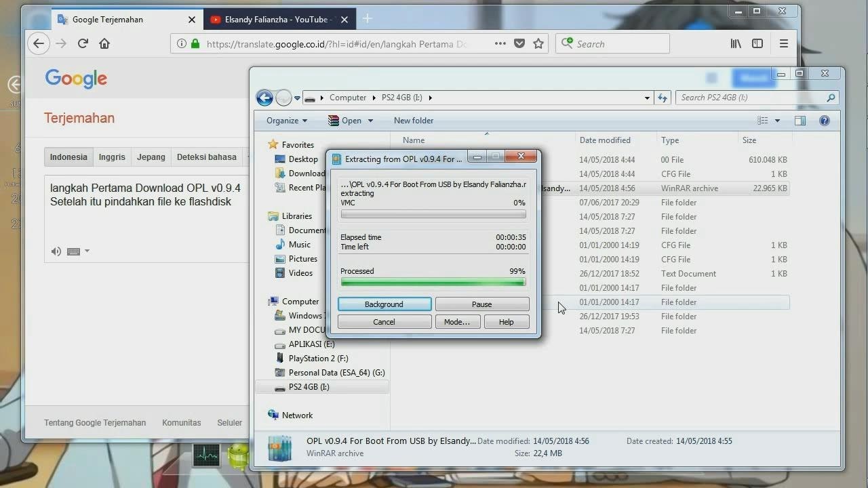The image size is (868, 488).
Task: Refresh the Explorer folder view
Action: tap(663, 98)
